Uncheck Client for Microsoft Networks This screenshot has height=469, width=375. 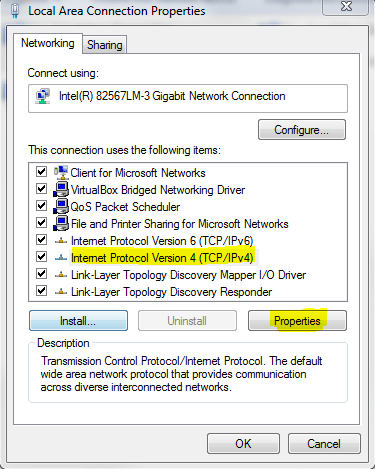click(x=41, y=172)
